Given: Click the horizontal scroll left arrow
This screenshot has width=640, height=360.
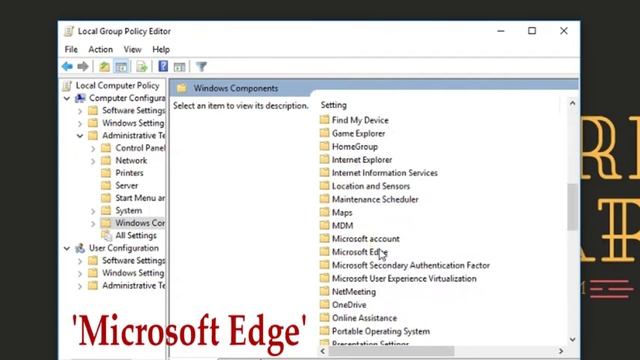Looking at the screenshot, I should click(323, 351).
